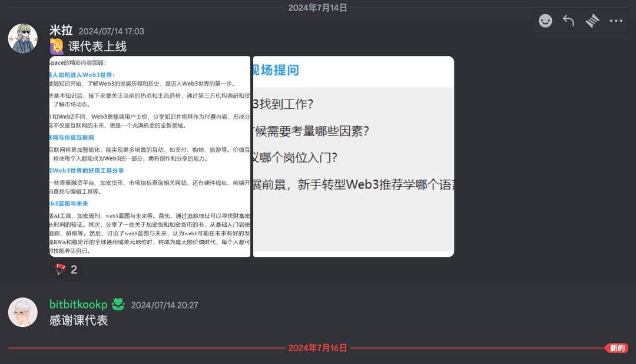The image size is (636, 364).
Task: Click the green leaf badge beside bitbitkookp
Action: [118, 305]
